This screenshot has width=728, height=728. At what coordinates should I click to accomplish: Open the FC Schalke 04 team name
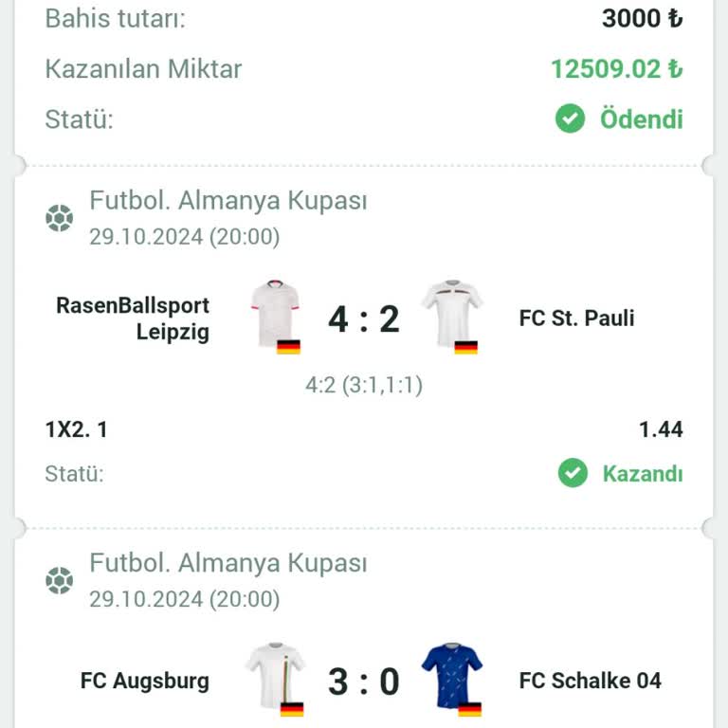[590, 681]
